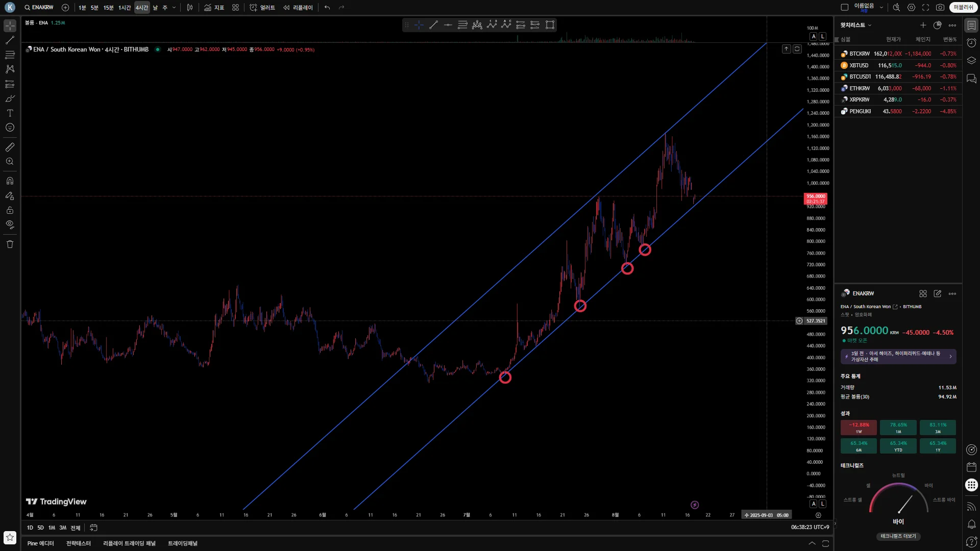The height and width of the screenshot is (551, 980).
Task: Activate the ruler measure tool
Action: click(x=10, y=147)
